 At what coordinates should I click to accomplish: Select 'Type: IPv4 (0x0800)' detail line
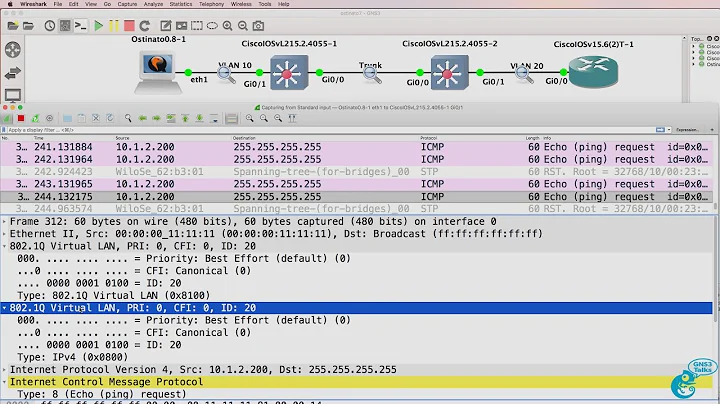(x=73, y=357)
